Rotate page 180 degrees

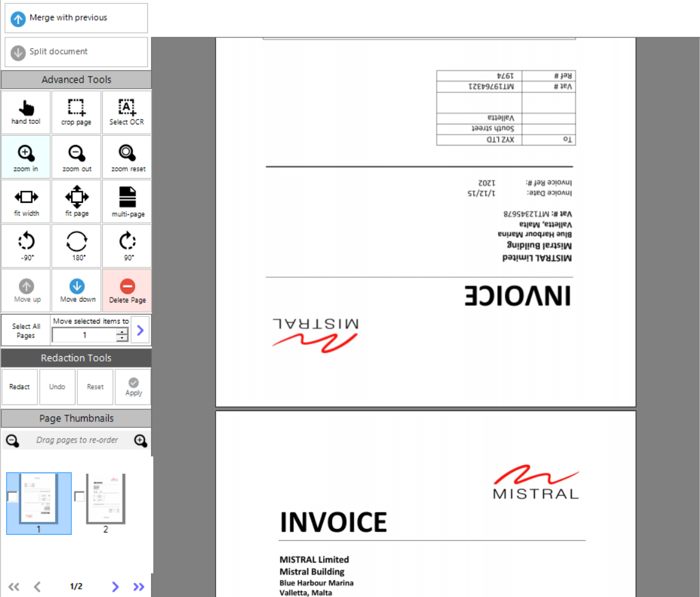coord(77,246)
